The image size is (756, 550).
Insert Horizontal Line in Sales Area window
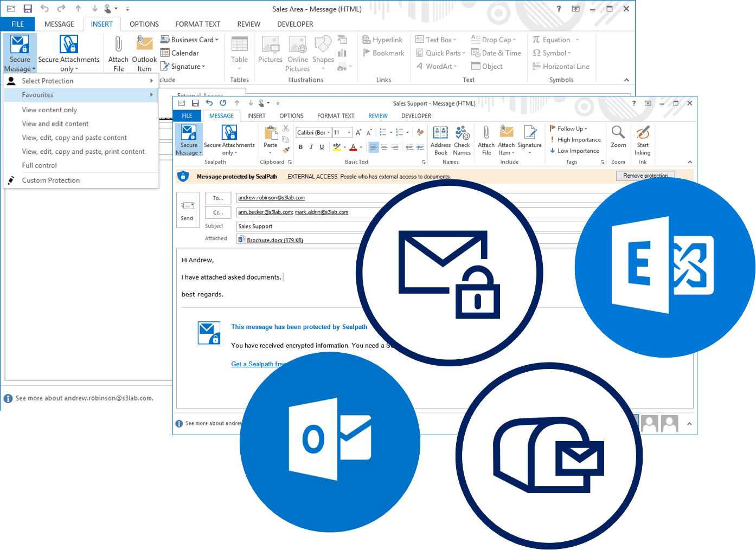pos(561,66)
